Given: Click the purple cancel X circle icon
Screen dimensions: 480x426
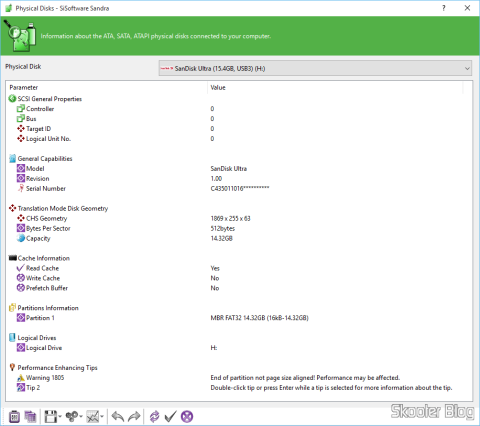Looking at the screenshot, I should (187, 416).
